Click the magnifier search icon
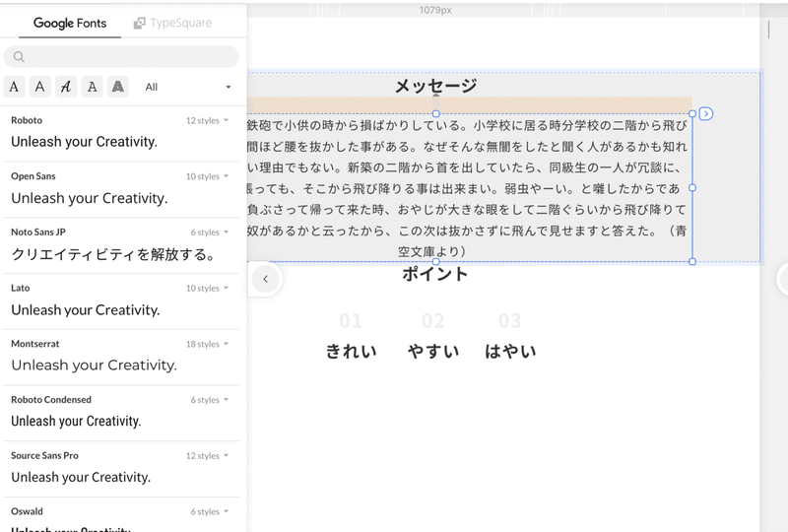 pos(19,57)
